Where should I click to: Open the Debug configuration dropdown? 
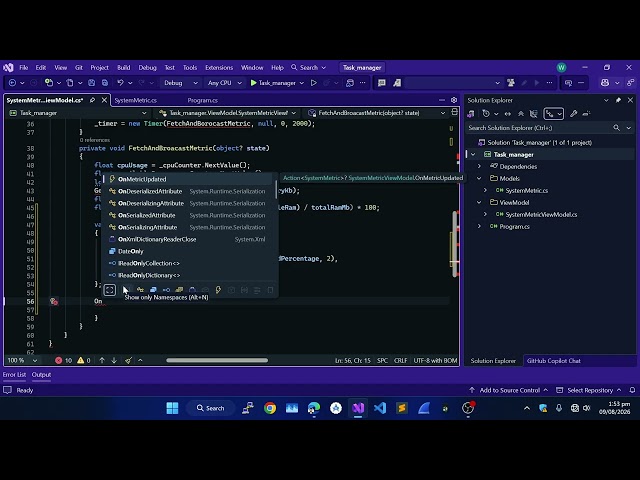coord(180,83)
